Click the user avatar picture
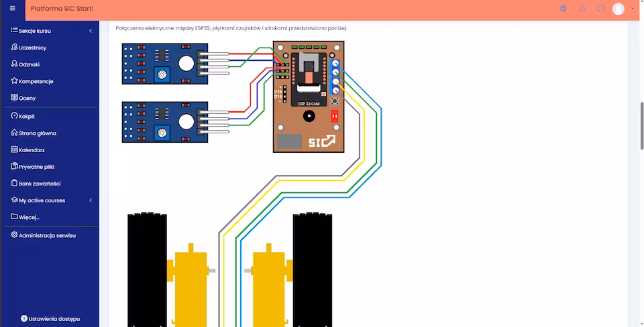 618,9
